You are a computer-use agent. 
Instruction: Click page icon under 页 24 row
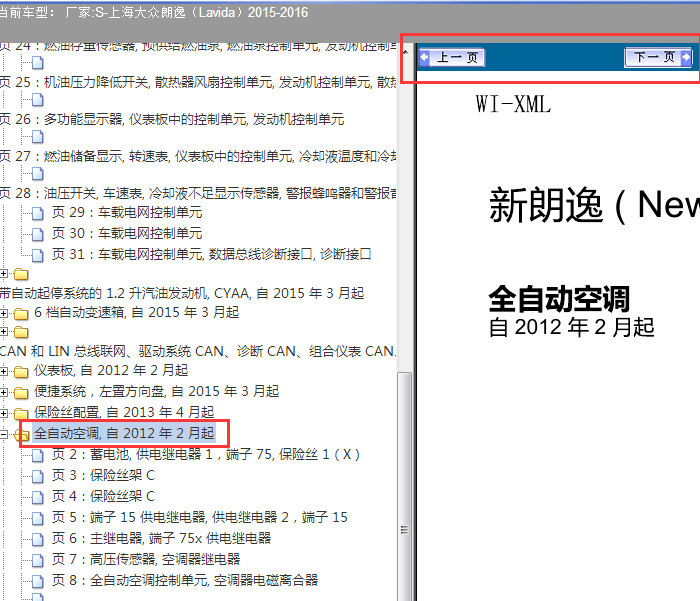pos(38,63)
